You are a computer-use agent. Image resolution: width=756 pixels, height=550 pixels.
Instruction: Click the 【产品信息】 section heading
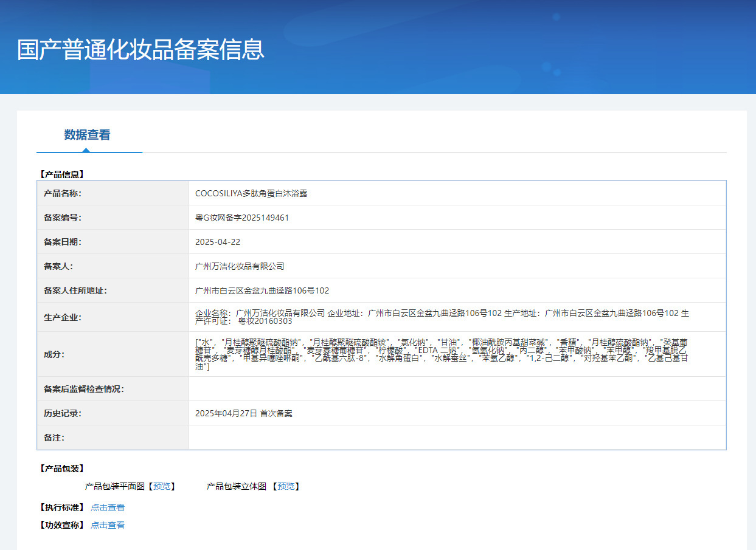(x=61, y=174)
